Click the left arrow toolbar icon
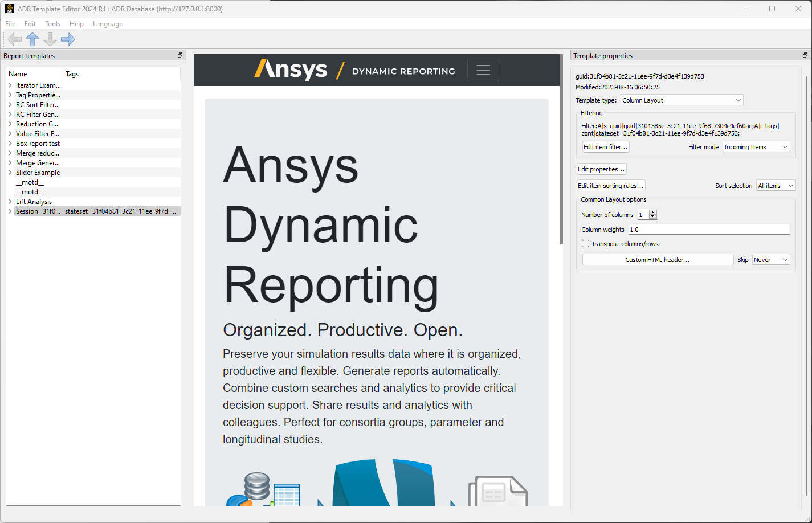The width and height of the screenshot is (812, 523). [x=15, y=39]
